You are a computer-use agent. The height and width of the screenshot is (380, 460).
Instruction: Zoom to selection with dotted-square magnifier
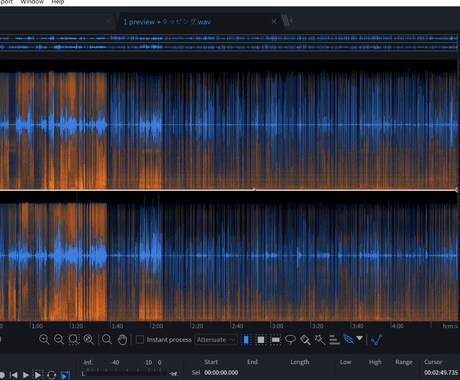(x=74, y=340)
